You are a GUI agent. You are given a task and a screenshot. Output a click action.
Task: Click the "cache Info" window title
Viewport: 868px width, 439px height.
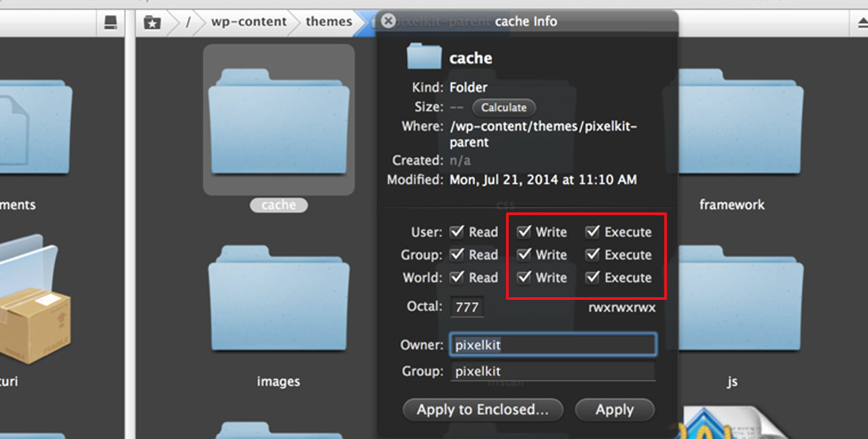tap(526, 22)
